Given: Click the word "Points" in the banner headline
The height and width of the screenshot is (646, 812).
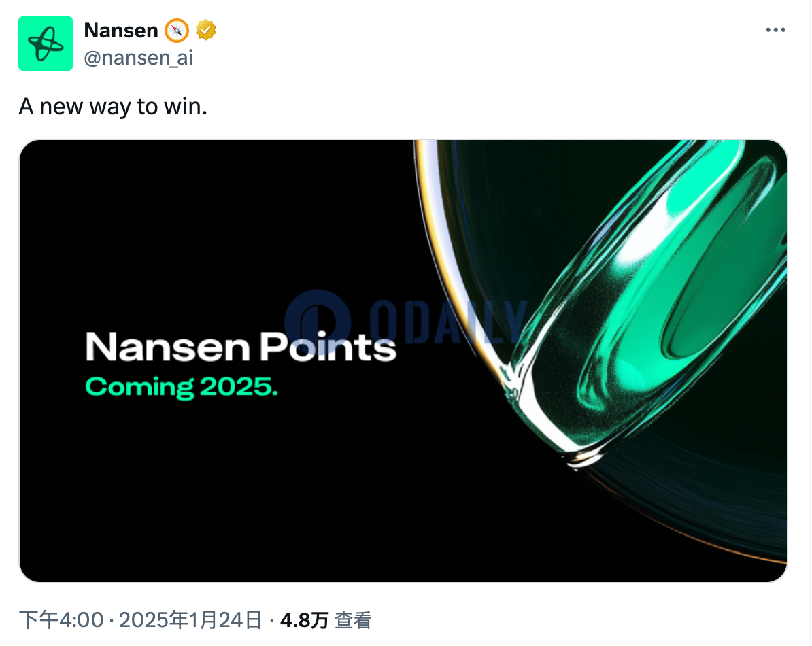Looking at the screenshot, I should tap(328, 346).
